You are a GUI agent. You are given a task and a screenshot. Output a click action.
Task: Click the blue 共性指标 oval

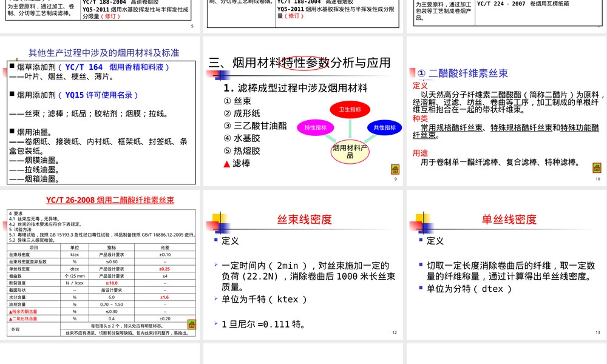(x=384, y=127)
